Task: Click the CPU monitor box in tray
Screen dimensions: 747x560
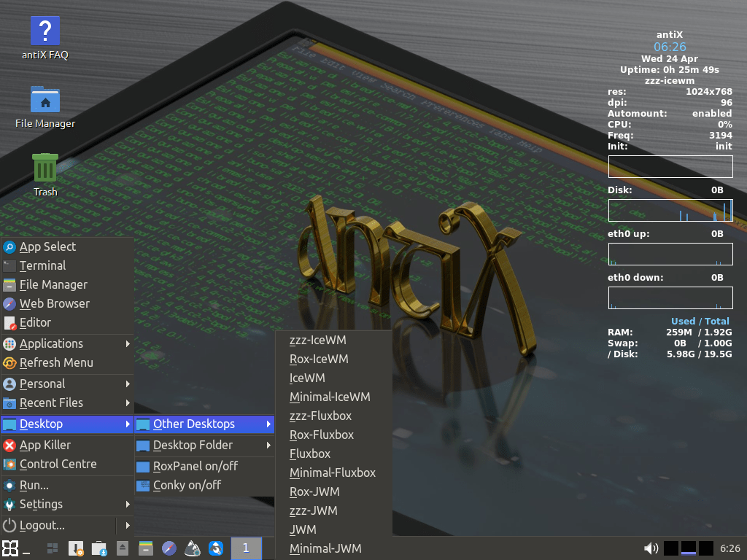Action: click(671, 548)
